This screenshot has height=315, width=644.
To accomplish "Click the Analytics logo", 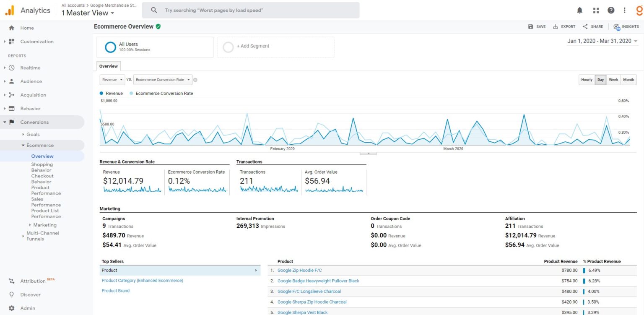I will tap(9, 10).
